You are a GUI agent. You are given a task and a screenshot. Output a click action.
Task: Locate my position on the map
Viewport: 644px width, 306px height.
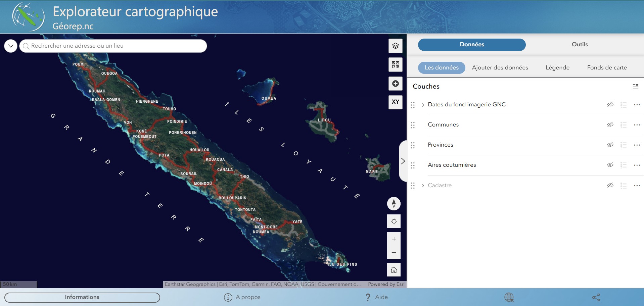pos(394,221)
